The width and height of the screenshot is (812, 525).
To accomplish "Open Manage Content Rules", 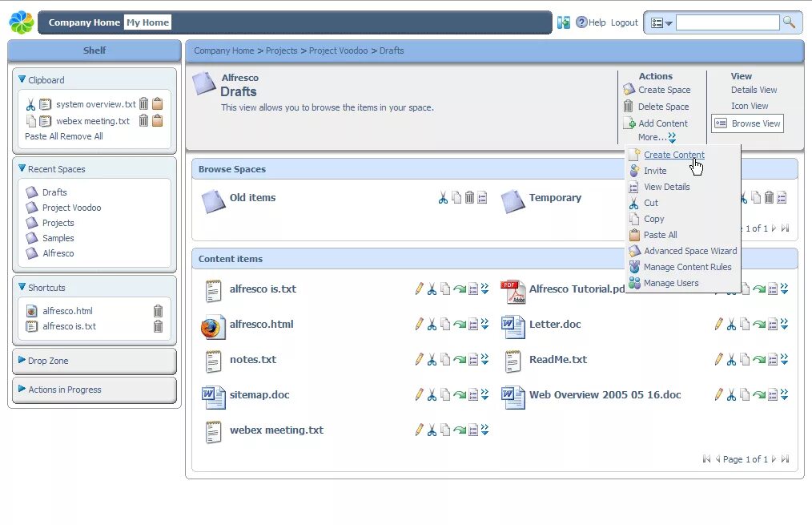I will pos(687,267).
